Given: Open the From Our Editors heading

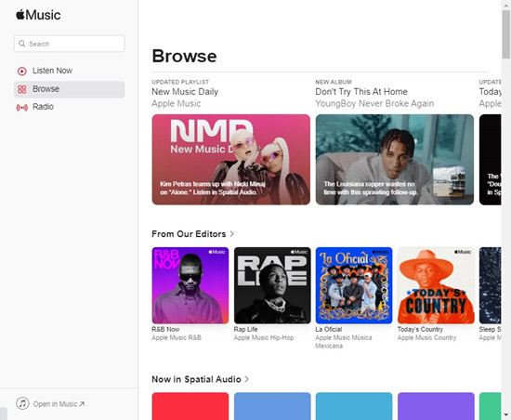Looking at the screenshot, I should (x=189, y=234).
